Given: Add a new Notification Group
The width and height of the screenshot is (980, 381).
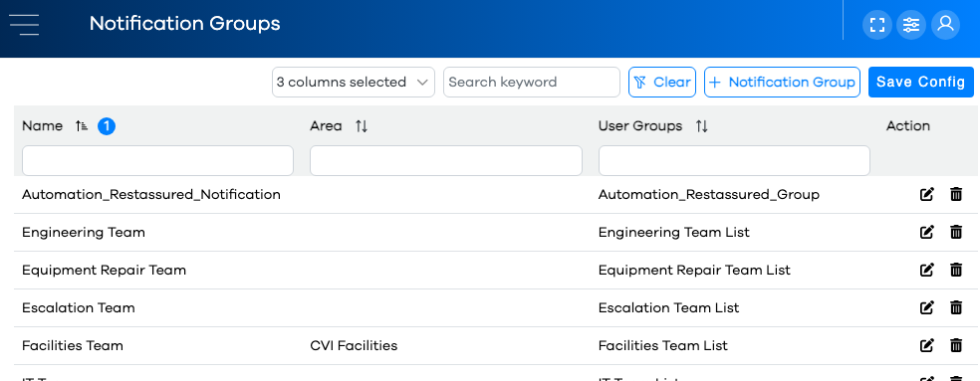Looking at the screenshot, I should tap(782, 82).
